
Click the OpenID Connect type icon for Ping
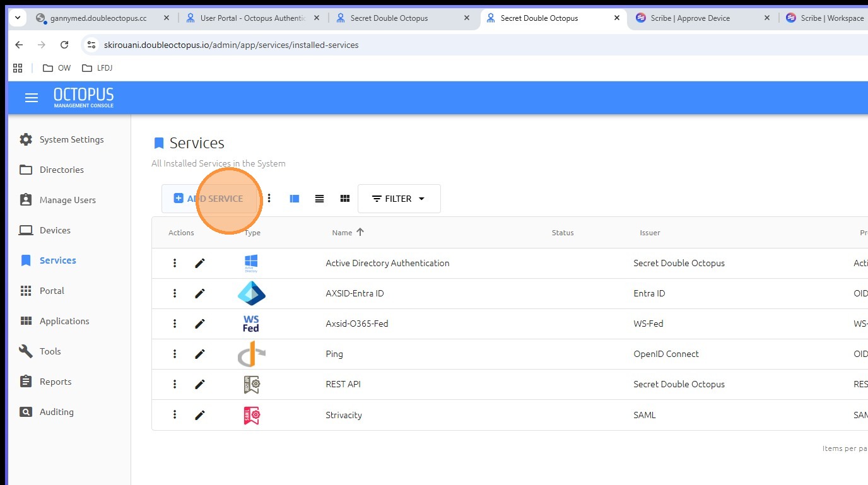251,354
